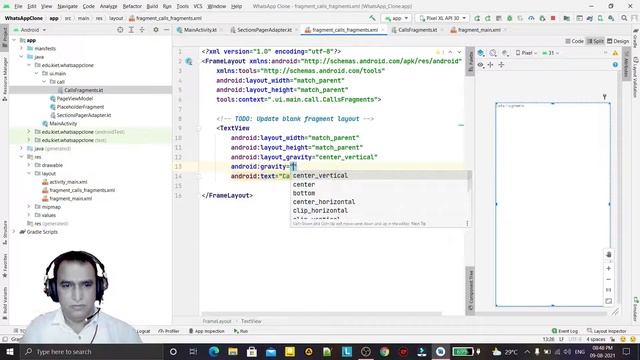Open the Build menu
Image resolution: width=640 pixels, height=360 pixels.
(152, 6)
